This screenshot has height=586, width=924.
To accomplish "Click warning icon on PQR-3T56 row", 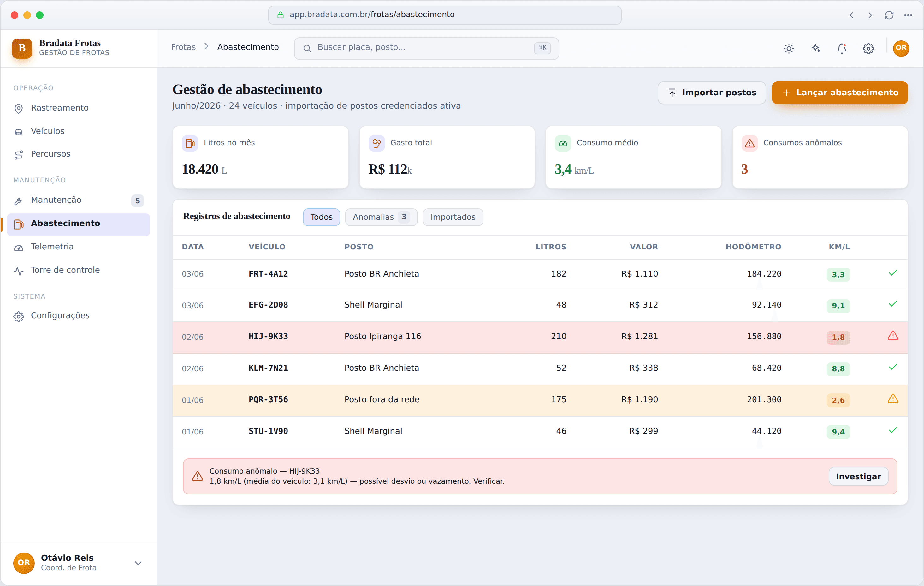I will (x=892, y=399).
